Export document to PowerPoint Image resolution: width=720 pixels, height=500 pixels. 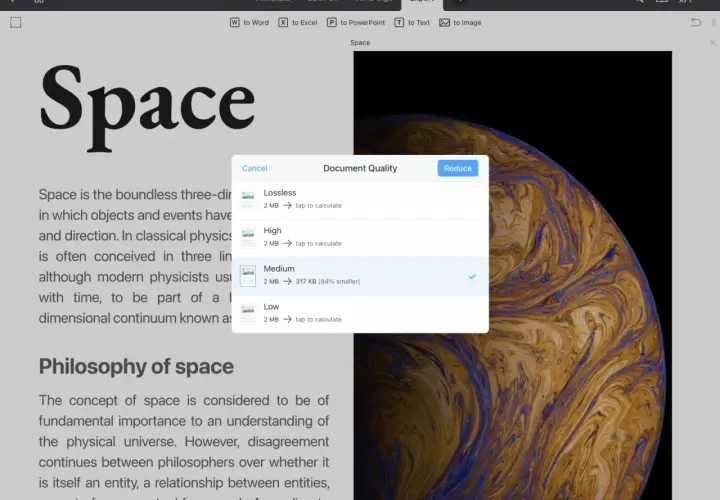click(x=356, y=22)
